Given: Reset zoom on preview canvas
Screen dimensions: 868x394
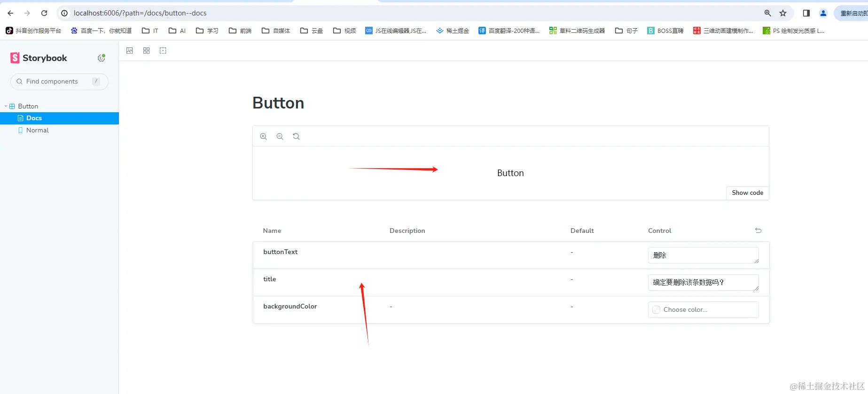Looking at the screenshot, I should 296,137.
